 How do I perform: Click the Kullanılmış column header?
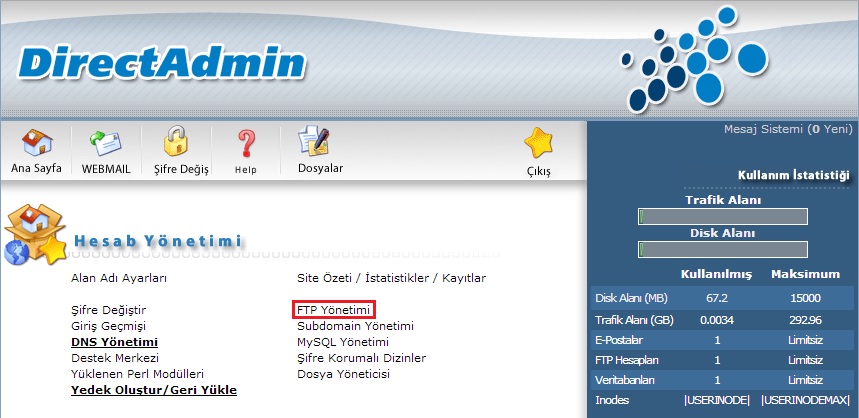(717, 274)
